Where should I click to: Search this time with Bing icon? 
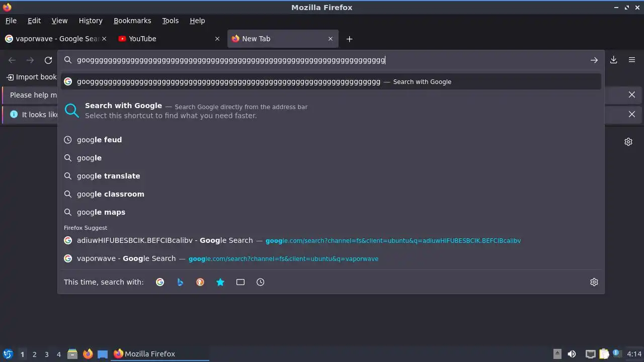tap(180, 282)
